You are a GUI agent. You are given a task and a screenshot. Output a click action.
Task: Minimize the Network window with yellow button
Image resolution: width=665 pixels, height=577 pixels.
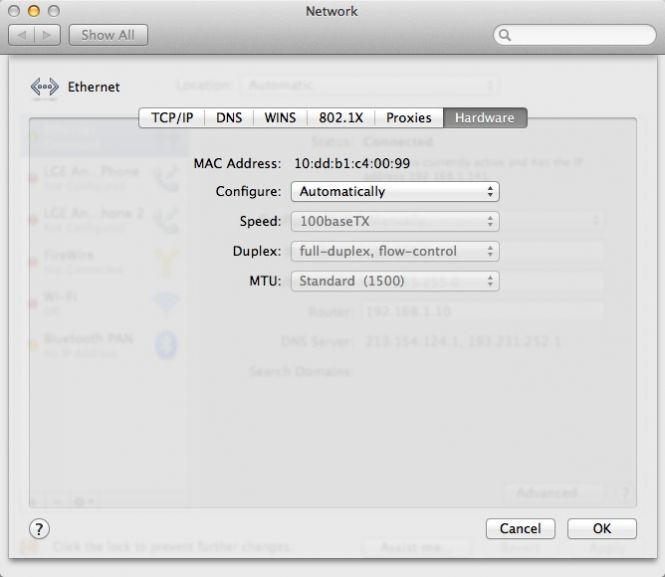click(34, 11)
